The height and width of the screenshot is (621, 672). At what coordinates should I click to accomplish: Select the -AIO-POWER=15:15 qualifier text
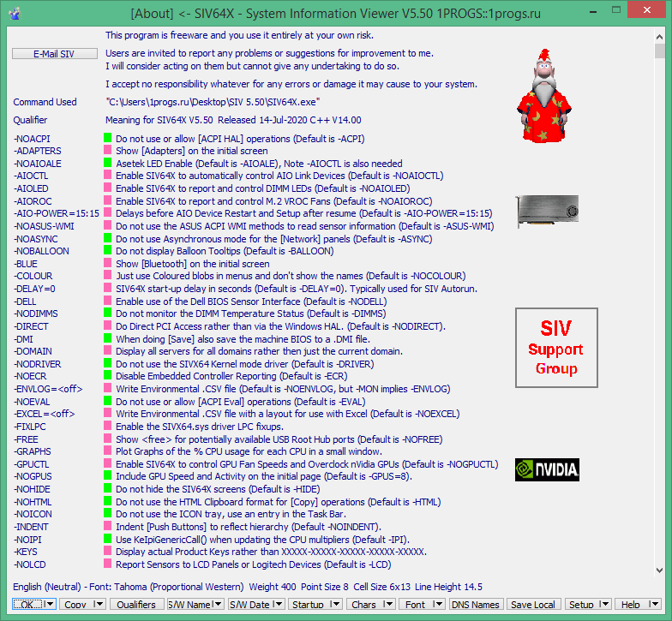pos(57,213)
